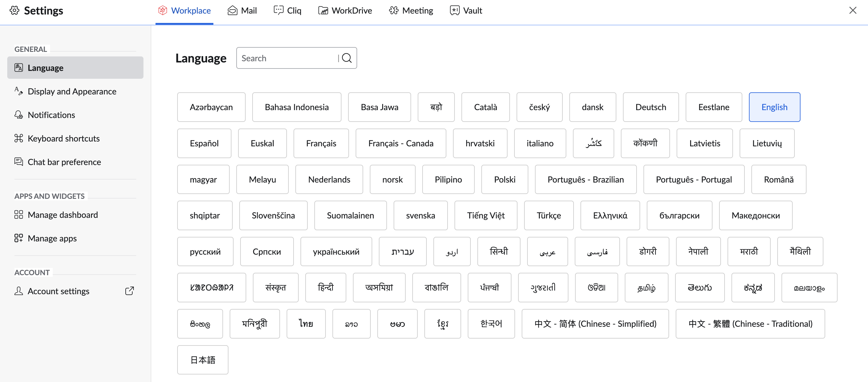868x382 pixels.
Task: Select Tiếng Việt language
Action: pyautogui.click(x=486, y=215)
